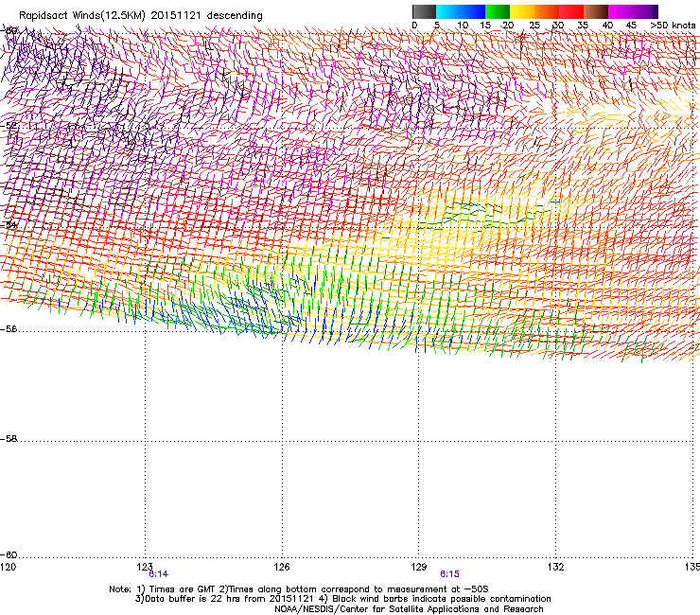700x615 pixels.
Task: Click the '120' longitude axis label
Action: click(8, 567)
